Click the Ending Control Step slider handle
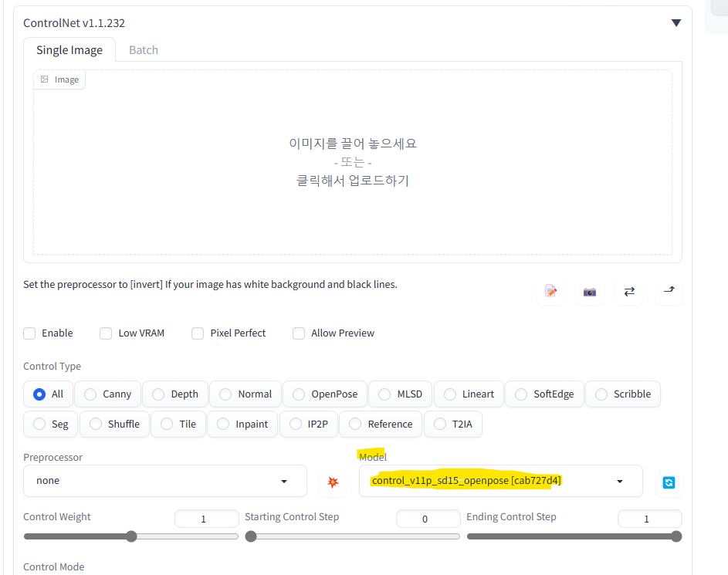The height and width of the screenshot is (575, 728). (x=676, y=536)
